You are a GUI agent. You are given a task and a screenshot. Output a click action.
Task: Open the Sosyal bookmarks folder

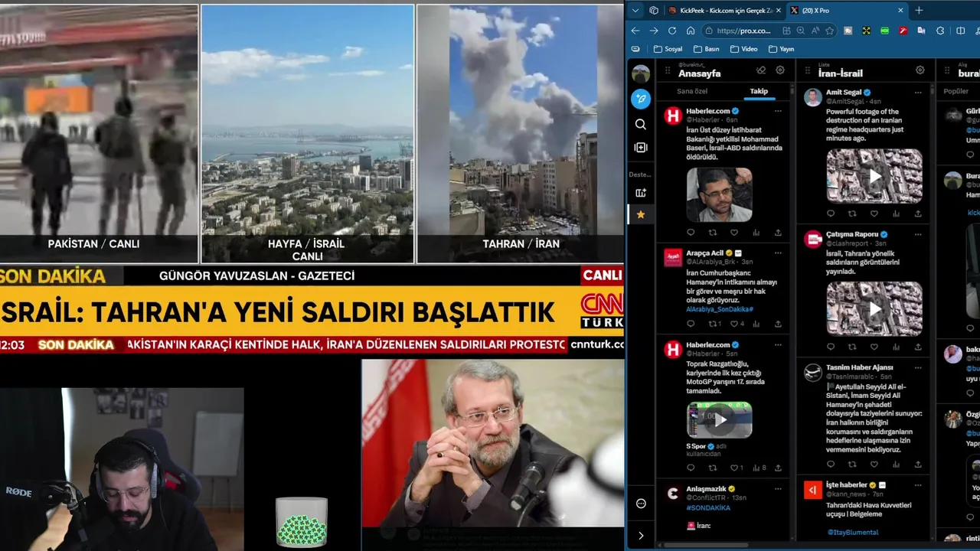click(x=668, y=49)
